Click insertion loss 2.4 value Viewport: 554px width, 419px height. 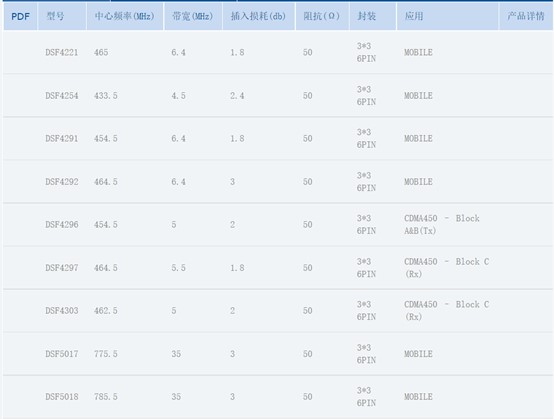(x=237, y=95)
